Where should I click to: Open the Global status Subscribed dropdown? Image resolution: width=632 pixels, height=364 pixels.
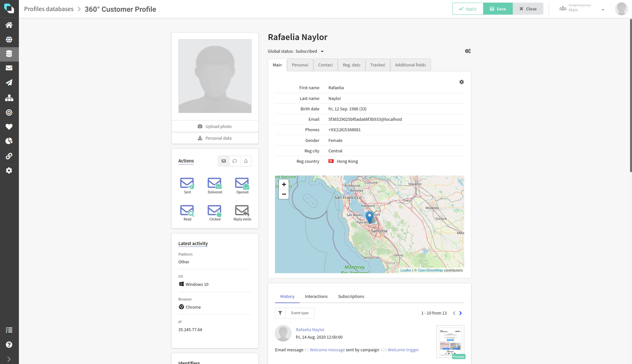point(310,51)
